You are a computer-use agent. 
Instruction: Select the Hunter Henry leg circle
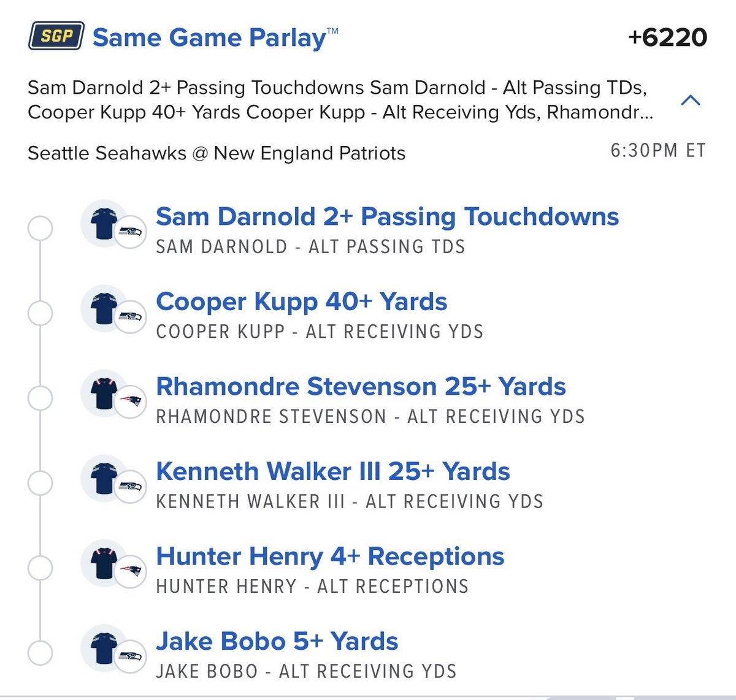pos(40,569)
